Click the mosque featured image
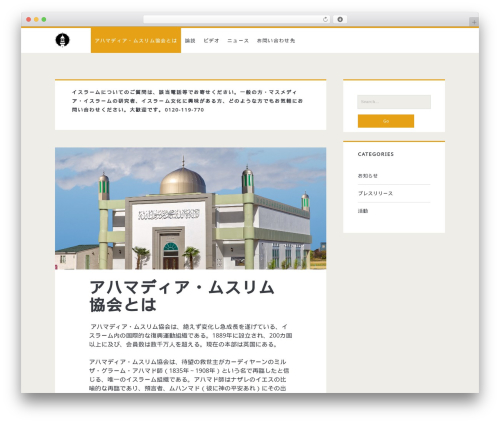Image resolution: width=500 pixels, height=423 pixels. click(x=190, y=208)
